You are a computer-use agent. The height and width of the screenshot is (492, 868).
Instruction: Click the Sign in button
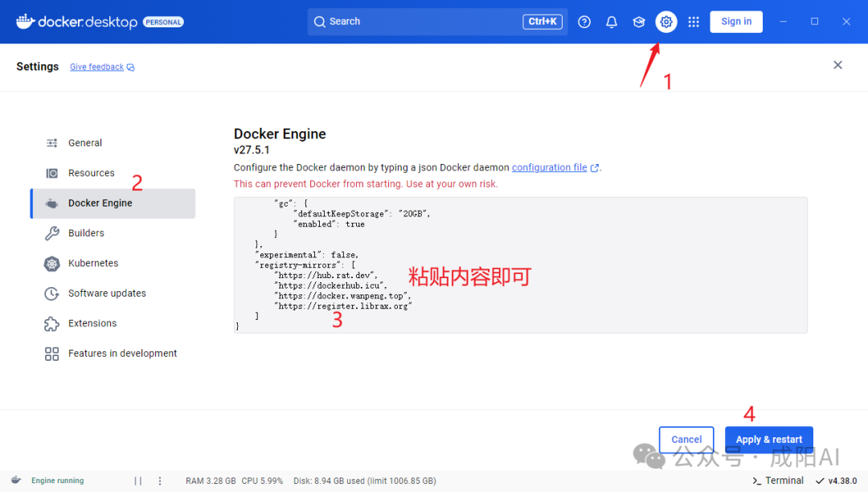pos(735,22)
